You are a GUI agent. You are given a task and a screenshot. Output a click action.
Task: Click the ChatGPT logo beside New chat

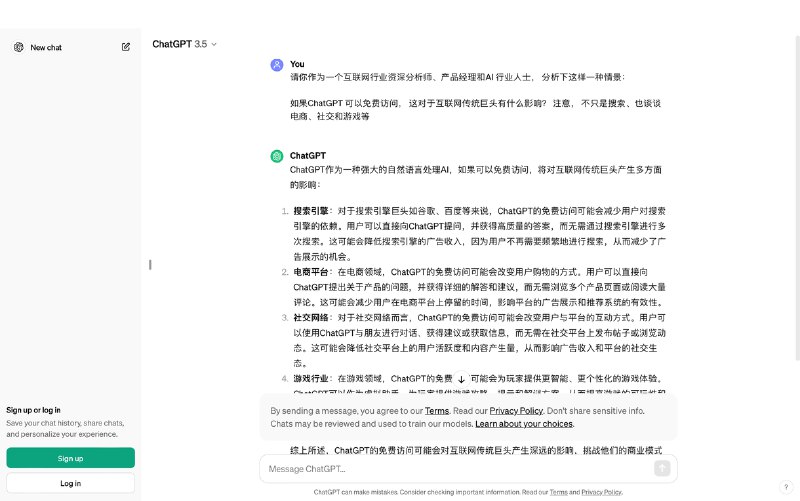point(19,47)
